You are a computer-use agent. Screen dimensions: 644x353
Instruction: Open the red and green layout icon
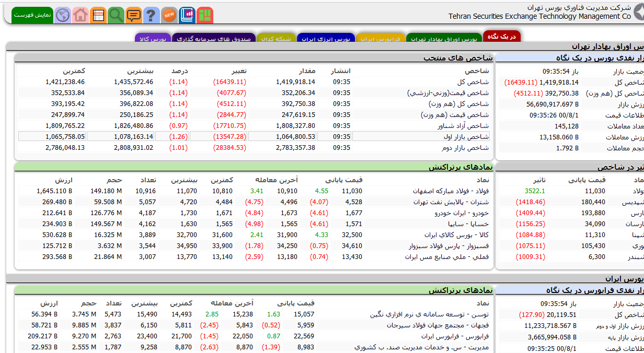[x=204, y=15]
